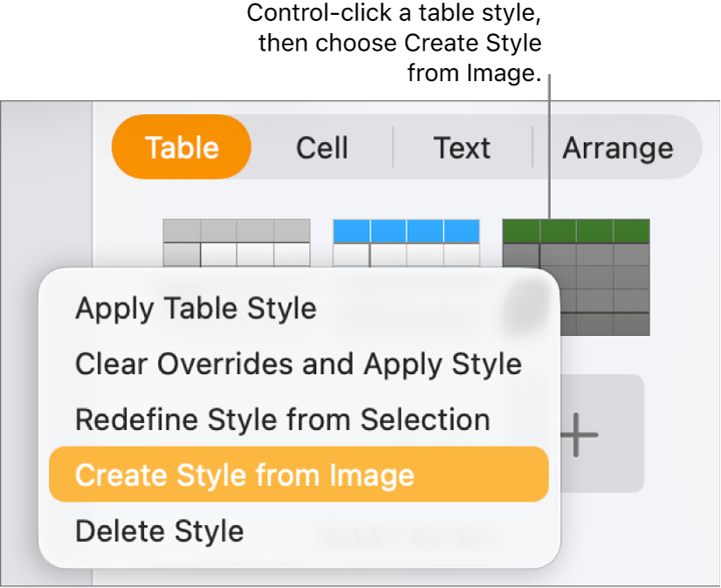Select the Table tab

[x=181, y=147]
